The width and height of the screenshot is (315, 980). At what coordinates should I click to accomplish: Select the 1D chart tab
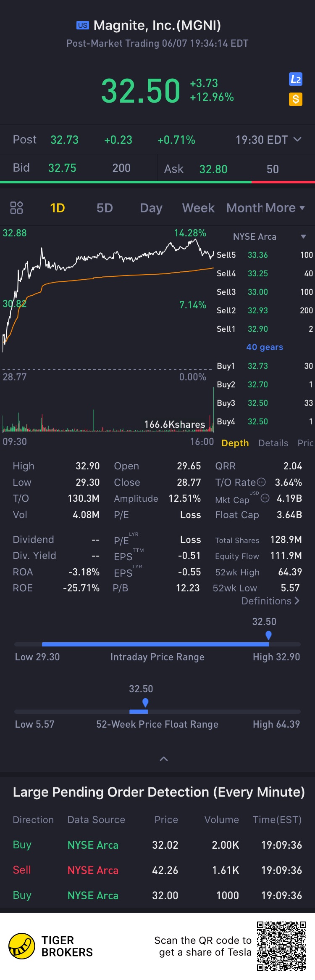[58, 208]
